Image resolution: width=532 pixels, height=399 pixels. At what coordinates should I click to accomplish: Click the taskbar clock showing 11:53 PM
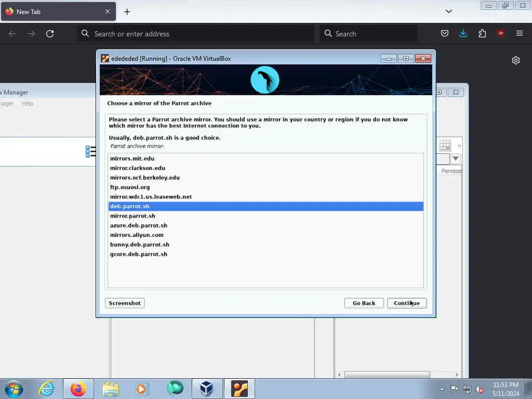pyautogui.click(x=506, y=389)
